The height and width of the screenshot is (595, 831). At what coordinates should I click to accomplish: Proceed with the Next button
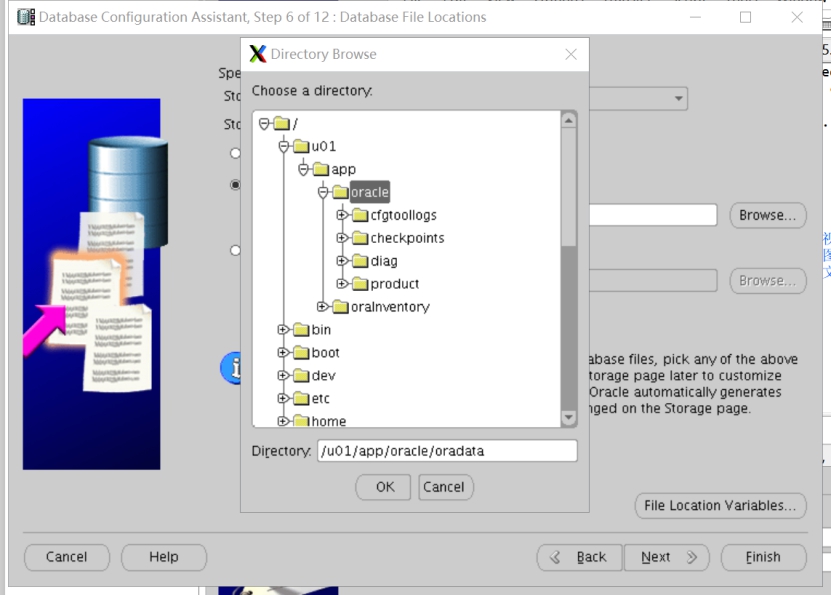tap(667, 557)
